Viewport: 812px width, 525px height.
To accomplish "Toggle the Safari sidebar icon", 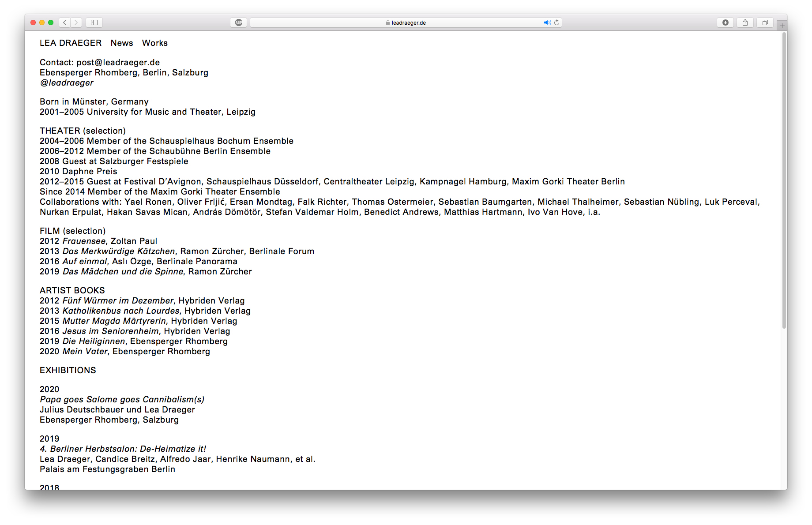I will (94, 22).
